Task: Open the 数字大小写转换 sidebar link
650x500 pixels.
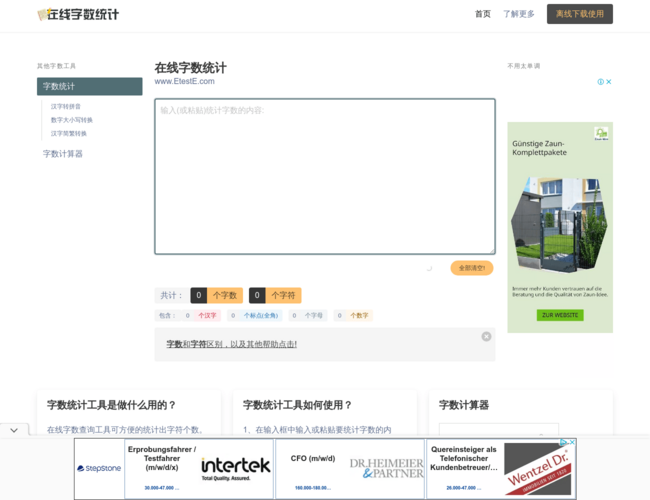Action: 70,120
